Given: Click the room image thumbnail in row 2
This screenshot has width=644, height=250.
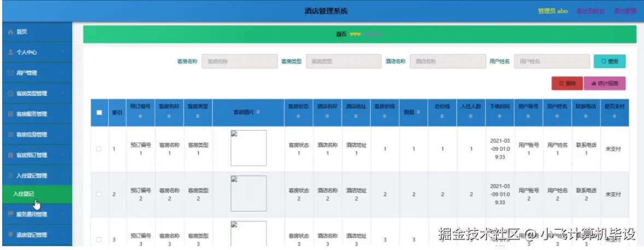Looking at the screenshot, I should click(x=248, y=193).
